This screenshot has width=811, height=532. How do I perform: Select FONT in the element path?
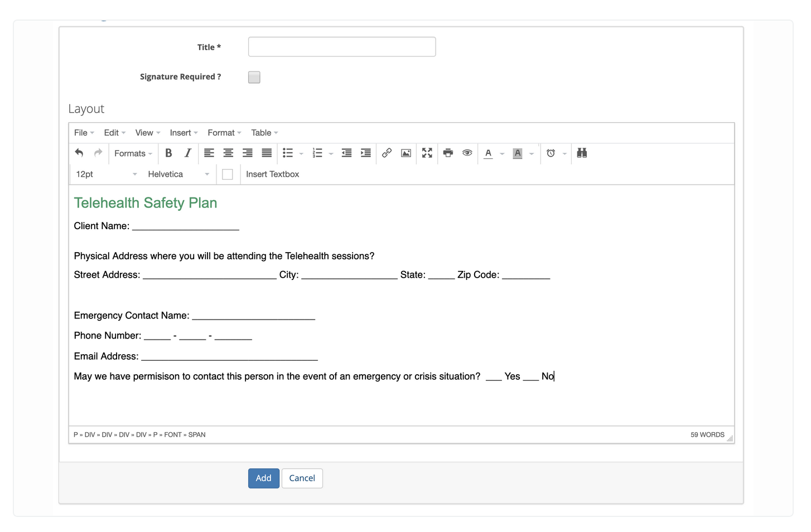coord(173,435)
